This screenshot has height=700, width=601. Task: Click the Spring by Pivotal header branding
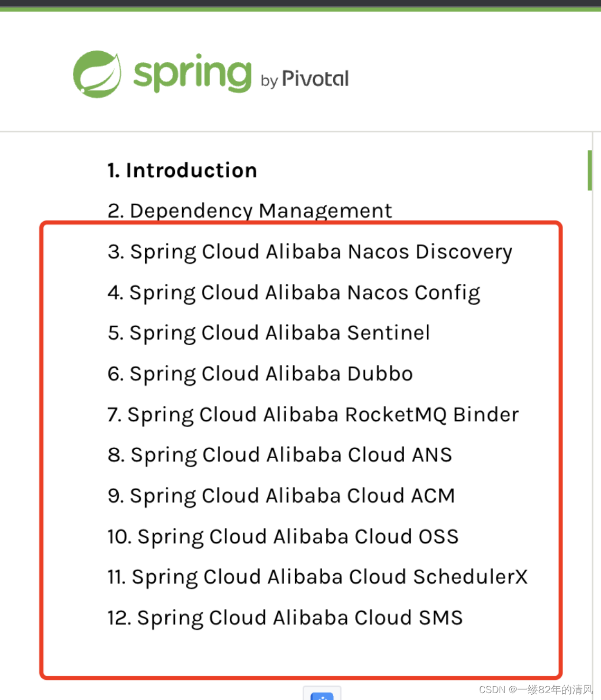tap(211, 74)
